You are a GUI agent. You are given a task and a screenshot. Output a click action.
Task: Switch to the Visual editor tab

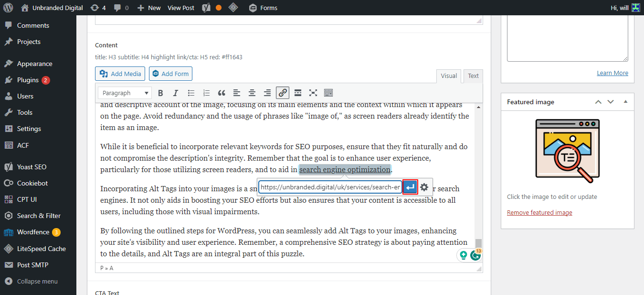pyautogui.click(x=449, y=76)
